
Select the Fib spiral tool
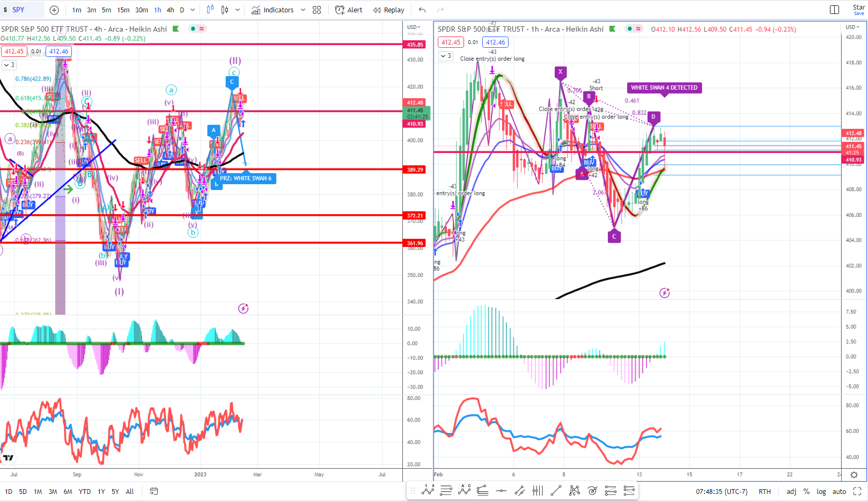pyautogui.click(x=592, y=490)
